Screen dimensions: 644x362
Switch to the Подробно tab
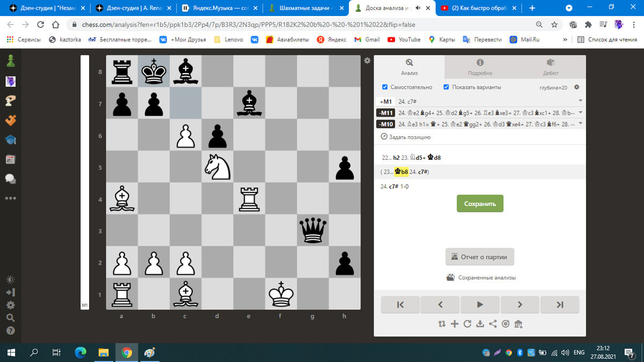click(480, 67)
